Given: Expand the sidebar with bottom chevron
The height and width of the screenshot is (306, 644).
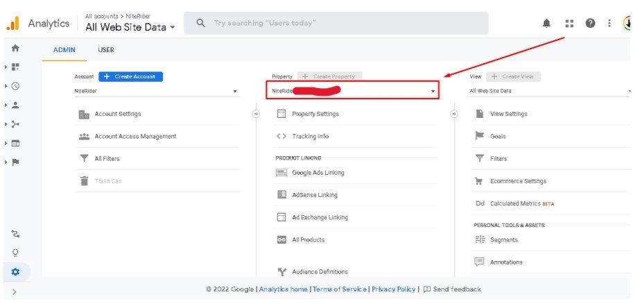Looking at the screenshot, I should (15, 291).
